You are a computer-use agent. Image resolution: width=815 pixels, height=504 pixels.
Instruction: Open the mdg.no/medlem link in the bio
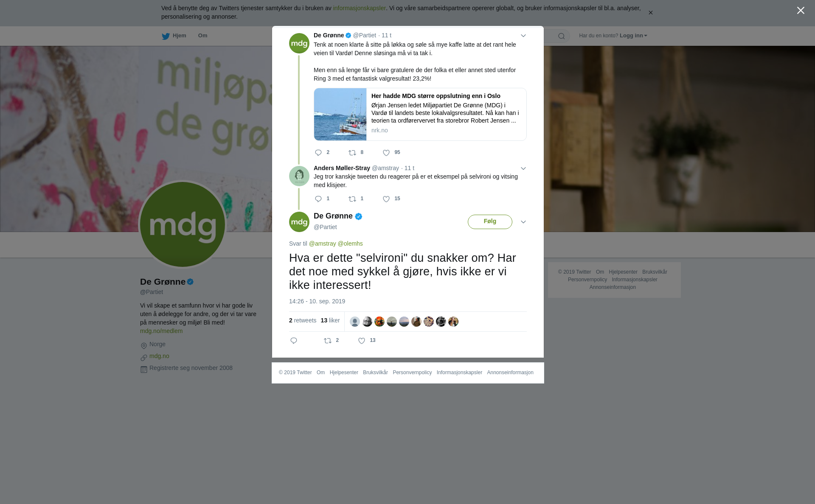(161, 331)
